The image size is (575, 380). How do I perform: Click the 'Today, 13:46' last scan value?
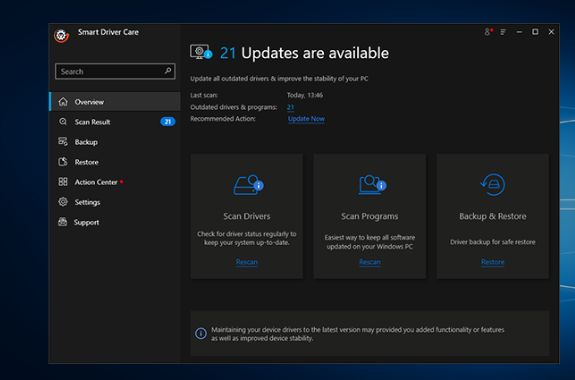(x=305, y=95)
